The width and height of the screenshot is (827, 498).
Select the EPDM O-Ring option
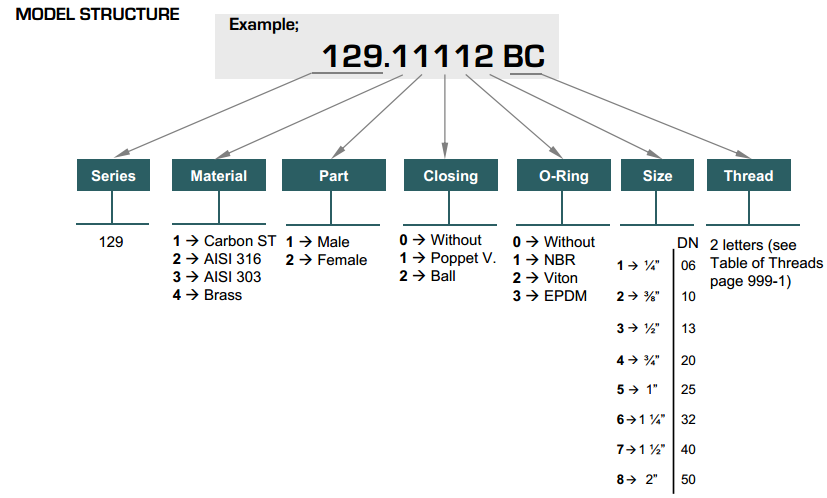point(549,296)
